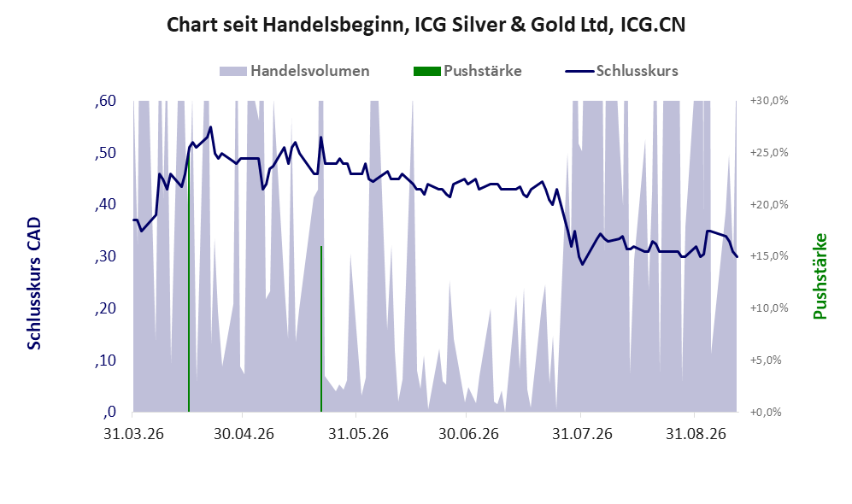This screenshot has height=504, width=852.
Task: Click the 31.03.26 date axis label
Action: (133, 435)
